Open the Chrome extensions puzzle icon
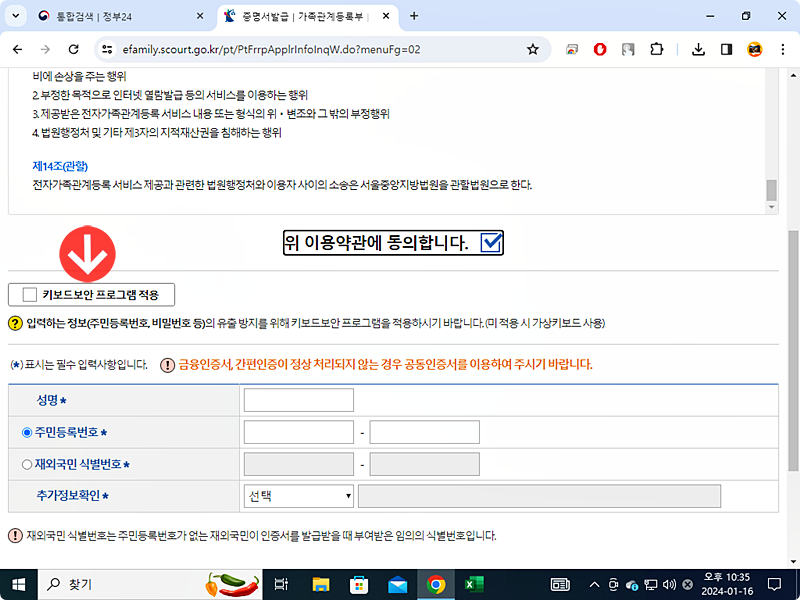This screenshot has height=600, width=800. (x=656, y=48)
